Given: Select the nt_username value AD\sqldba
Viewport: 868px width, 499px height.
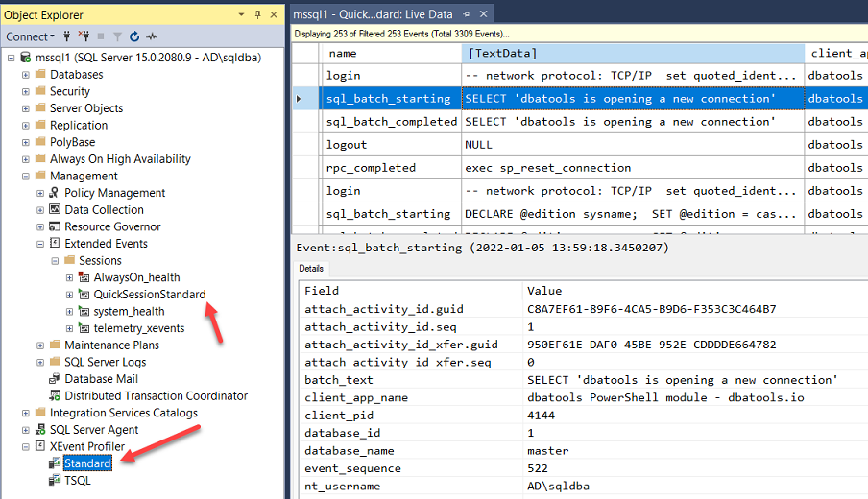Looking at the screenshot, I should click(x=558, y=487).
